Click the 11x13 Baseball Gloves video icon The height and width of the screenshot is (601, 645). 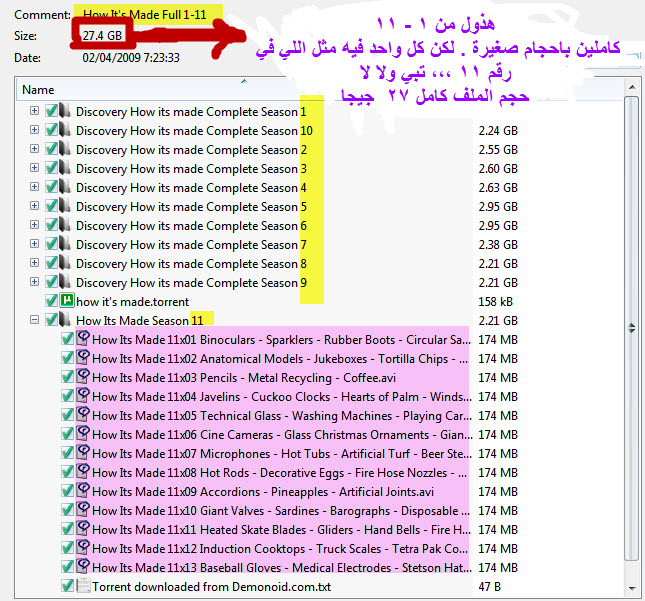83,566
